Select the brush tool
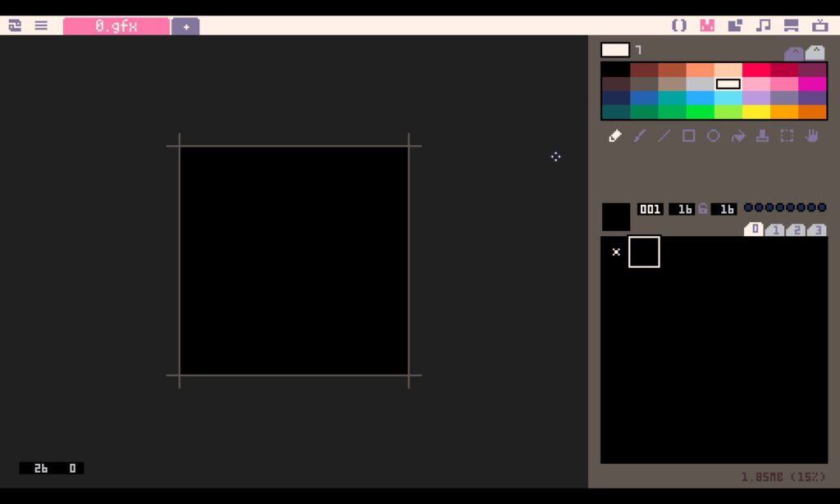Viewport: 840px width, 504px height. click(640, 136)
